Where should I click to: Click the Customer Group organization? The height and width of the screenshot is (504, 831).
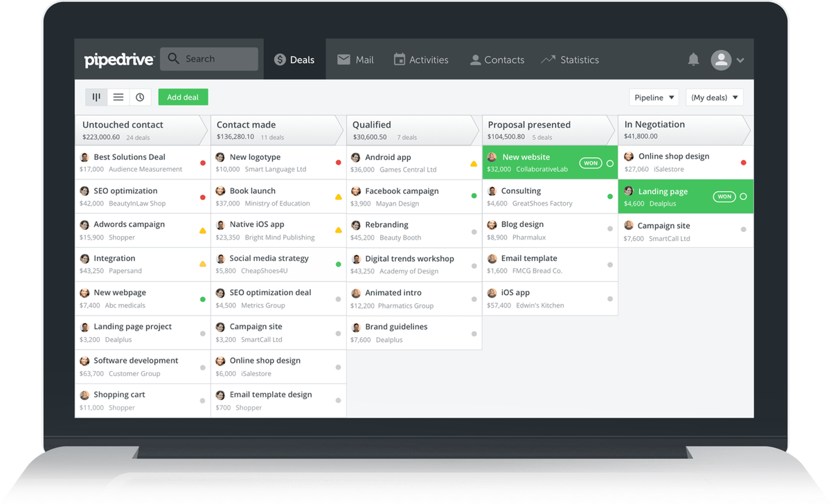click(134, 374)
